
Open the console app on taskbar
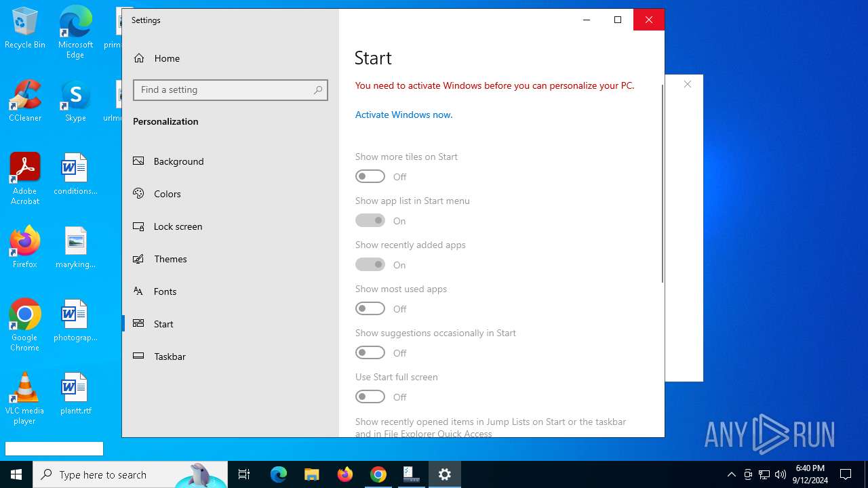(x=412, y=474)
